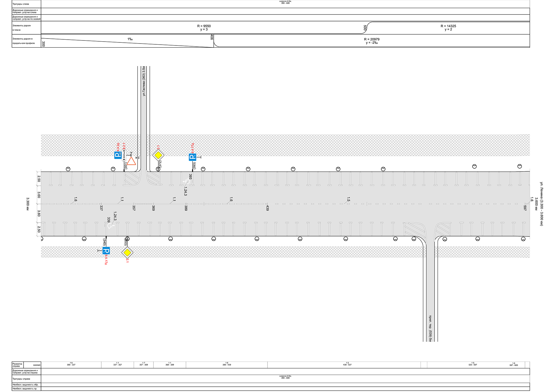Image resolution: width=555 pixels, height=392 pixels.
Task: Select the 'R = 14325' curve label
Action: tap(448, 26)
